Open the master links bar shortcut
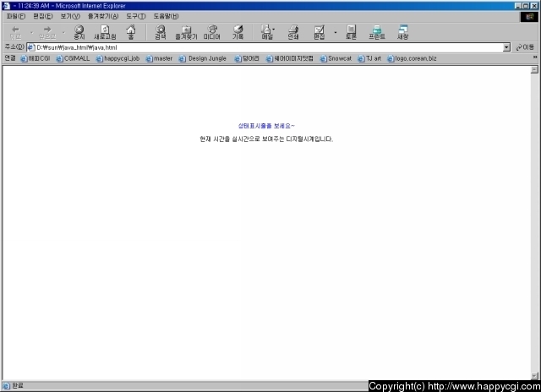This screenshot has height=392, width=541. (x=159, y=58)
